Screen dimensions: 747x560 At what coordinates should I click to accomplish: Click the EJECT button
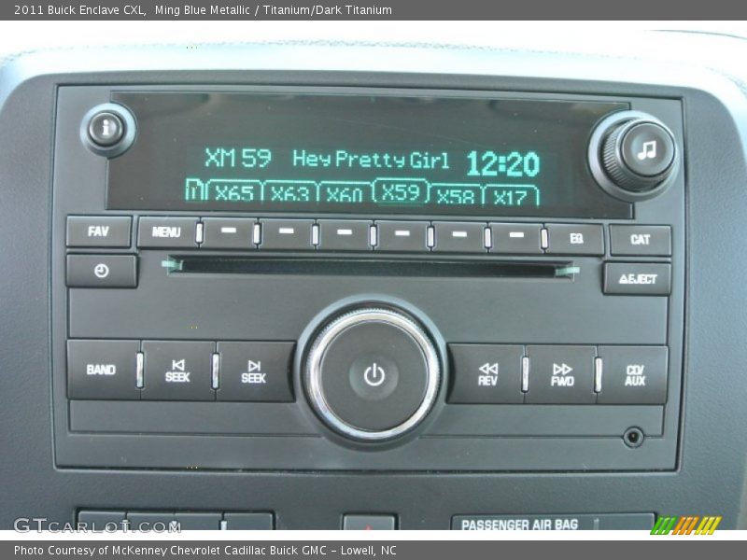638,278
